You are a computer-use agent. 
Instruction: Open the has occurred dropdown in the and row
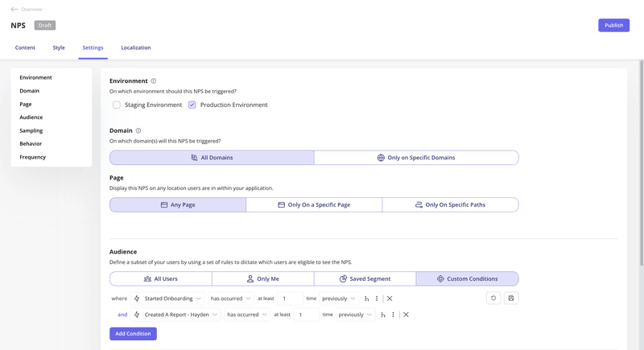coord(247,315)
